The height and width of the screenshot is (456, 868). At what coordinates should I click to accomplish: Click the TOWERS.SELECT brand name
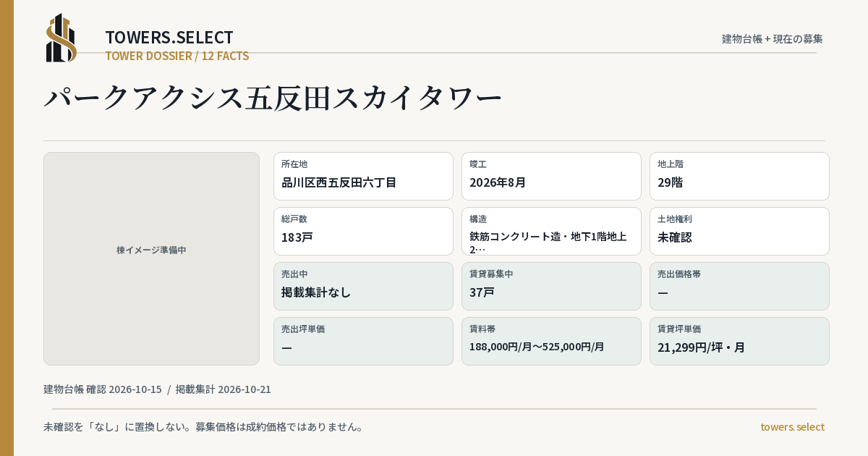point(169,38)
